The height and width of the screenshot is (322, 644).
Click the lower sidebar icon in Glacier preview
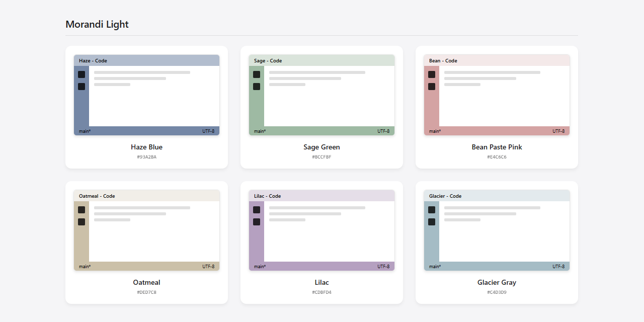click(432, 222)
